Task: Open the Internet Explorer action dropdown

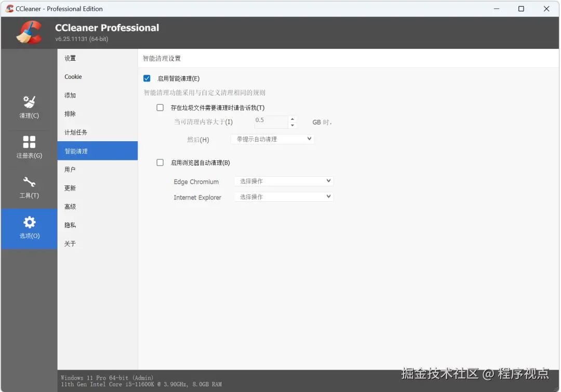Action: (x=283, y=197)
